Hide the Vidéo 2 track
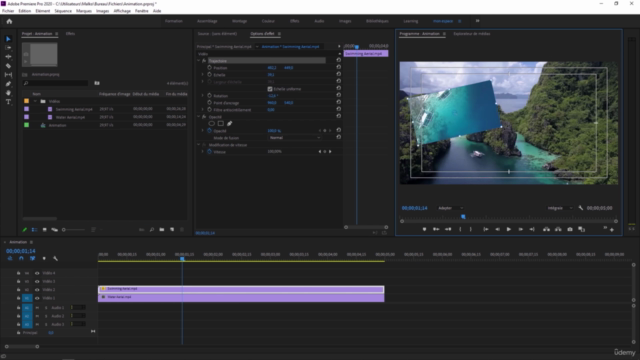 point(37,290)
